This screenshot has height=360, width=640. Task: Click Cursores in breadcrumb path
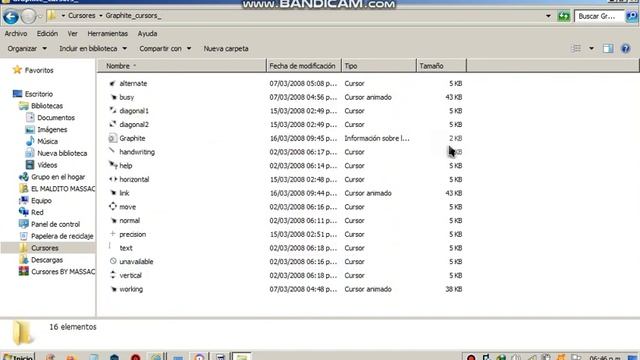point(82,16)
